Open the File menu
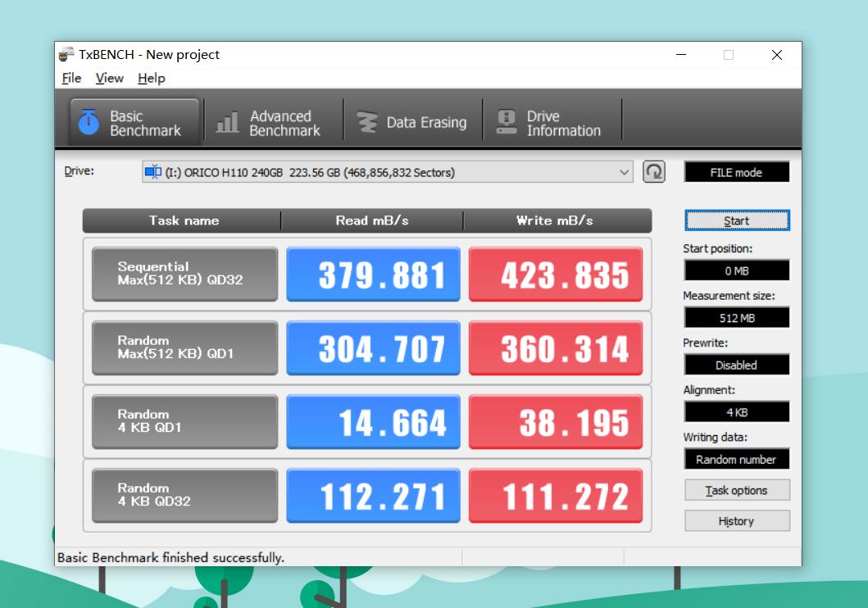 (x=71, y=78)
